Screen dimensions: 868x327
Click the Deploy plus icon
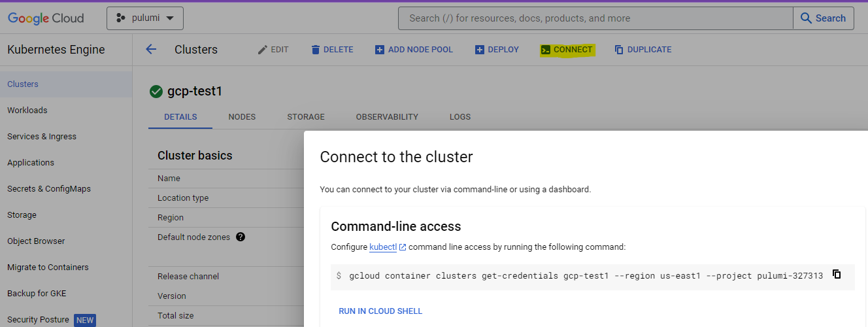coord(480,50)
